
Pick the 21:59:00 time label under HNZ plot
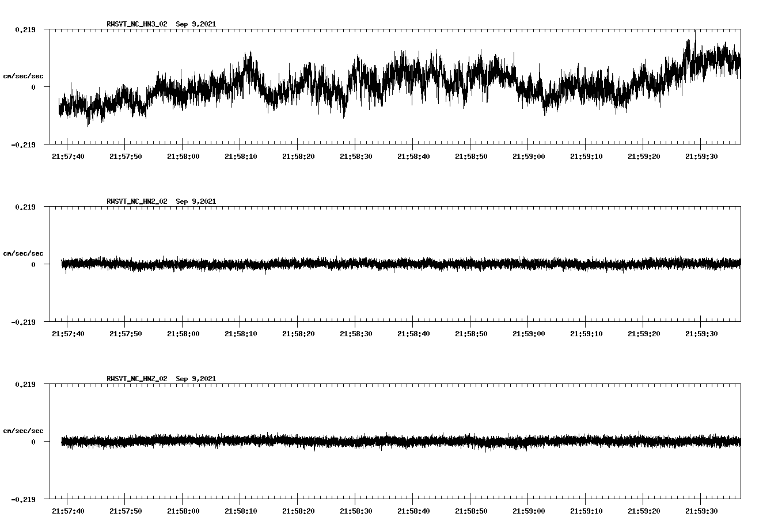pos(529,511)
